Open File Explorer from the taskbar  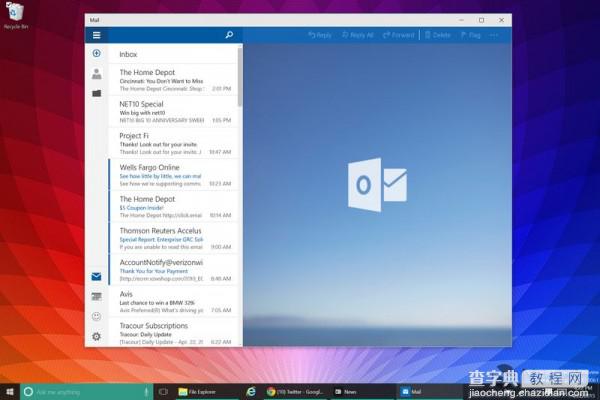click(205, 392)
